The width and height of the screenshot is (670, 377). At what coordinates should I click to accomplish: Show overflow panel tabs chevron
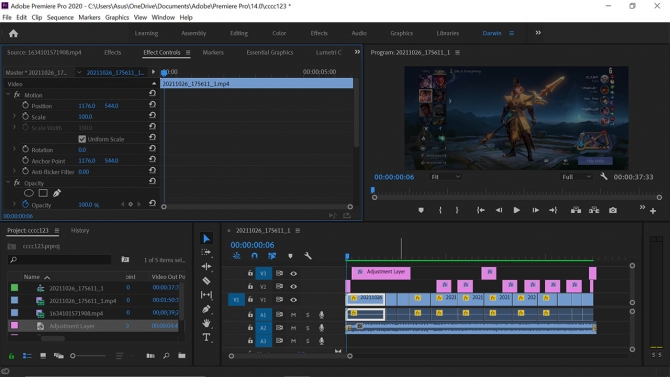pyautogui.click(x=357, y=52)
